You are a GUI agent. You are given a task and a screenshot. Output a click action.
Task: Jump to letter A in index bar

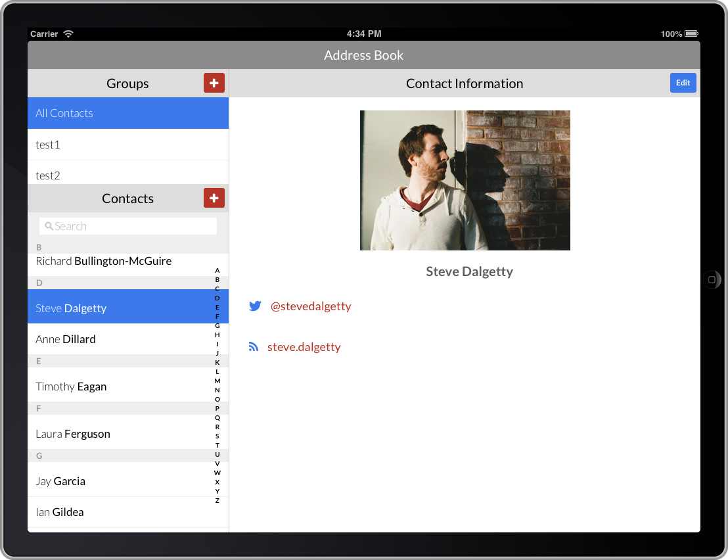[x=217, y=270]
